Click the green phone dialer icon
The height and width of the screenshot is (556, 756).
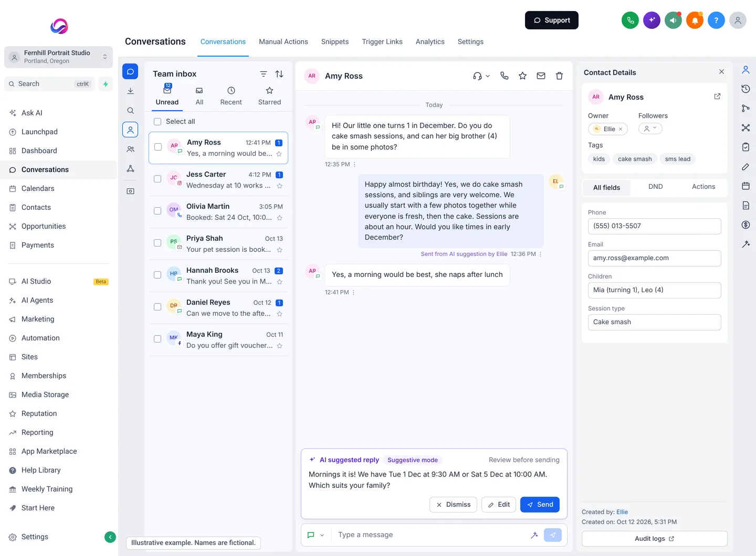(630, 20)
